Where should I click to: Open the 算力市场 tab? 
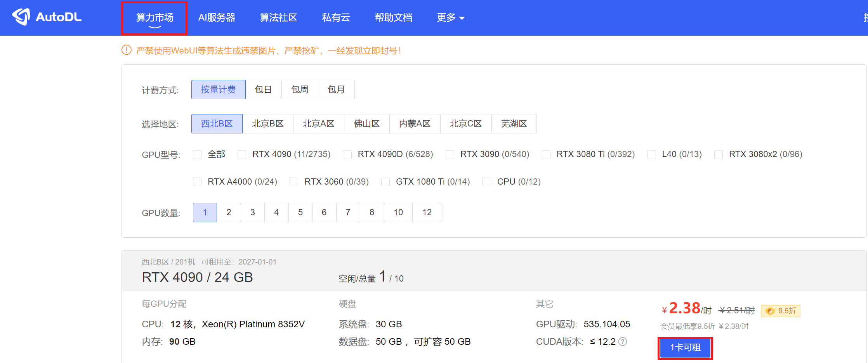pyautogui.click(x=155, y=18)
